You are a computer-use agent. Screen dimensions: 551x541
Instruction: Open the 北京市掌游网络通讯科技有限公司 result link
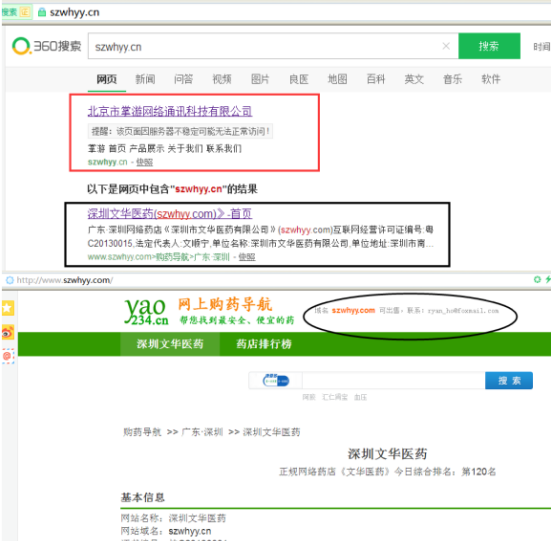pos(170,111)
